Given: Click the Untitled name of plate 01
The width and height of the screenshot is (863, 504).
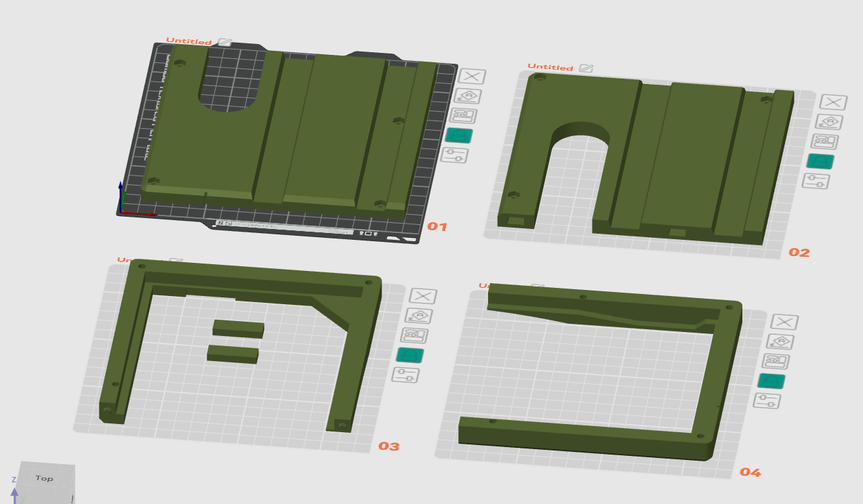Looking at the screenshot, I should 189,41.
